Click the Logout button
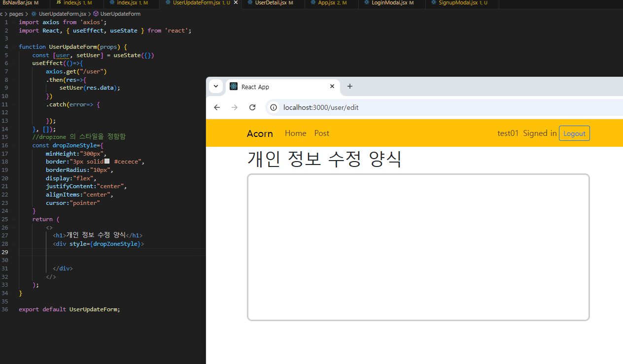This screenshot has height=364, width=623. point(574,133)
